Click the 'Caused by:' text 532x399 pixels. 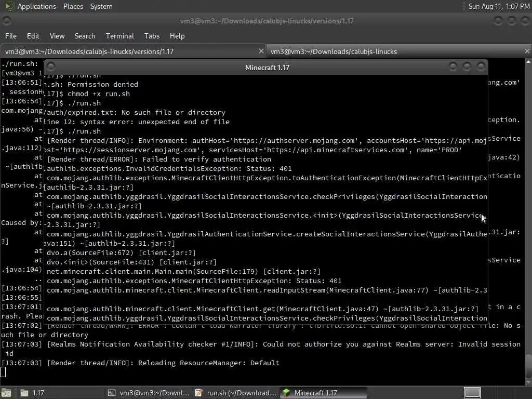[x=21, y=222]
